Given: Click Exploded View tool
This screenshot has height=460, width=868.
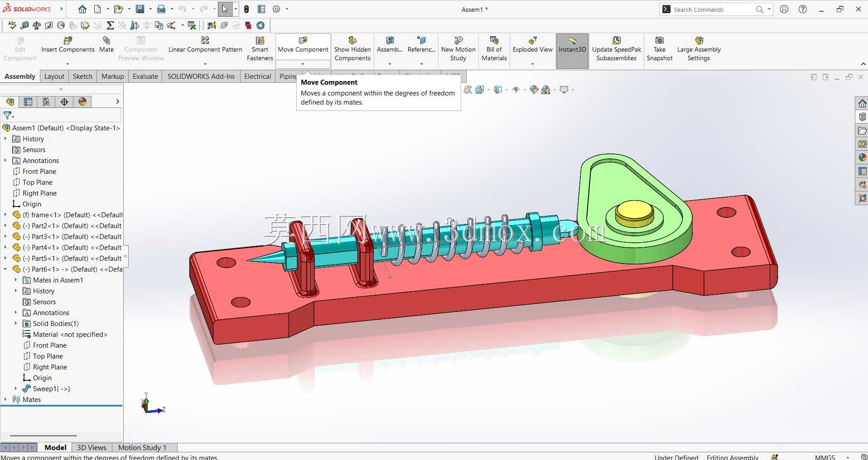Looking at the screenshot, I should (533, 45).
